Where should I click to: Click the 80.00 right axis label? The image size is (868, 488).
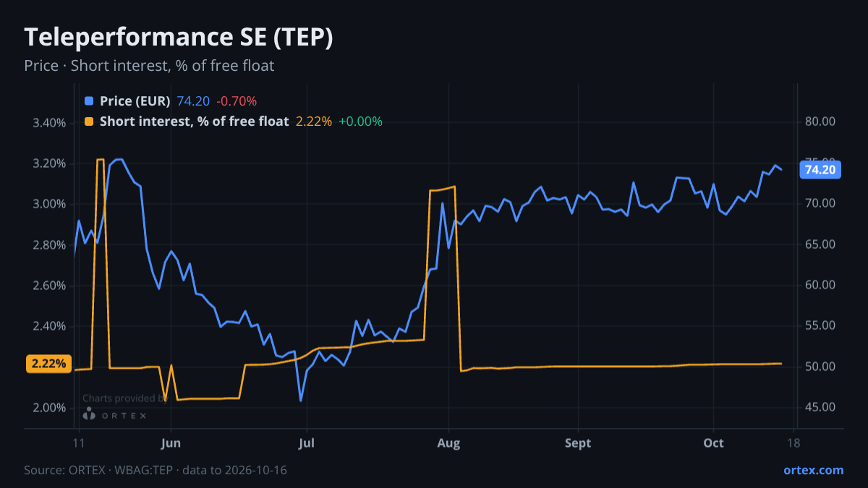coord(820,123)
